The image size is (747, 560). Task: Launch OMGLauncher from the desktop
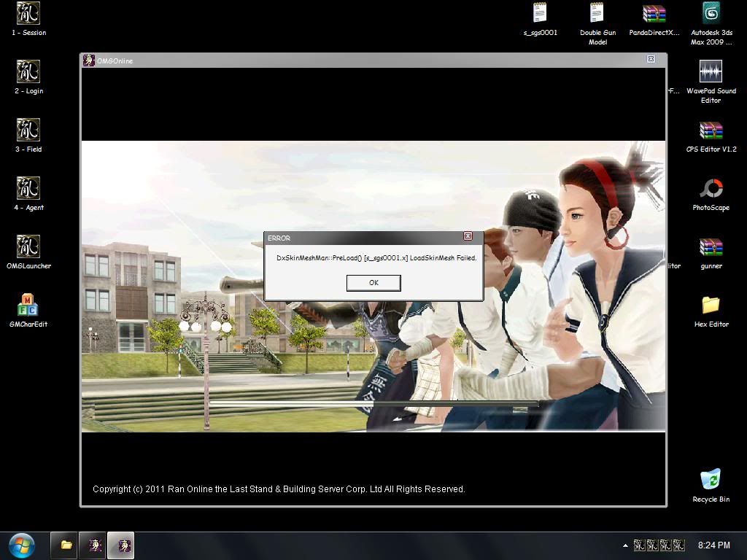tap(28, 247)
